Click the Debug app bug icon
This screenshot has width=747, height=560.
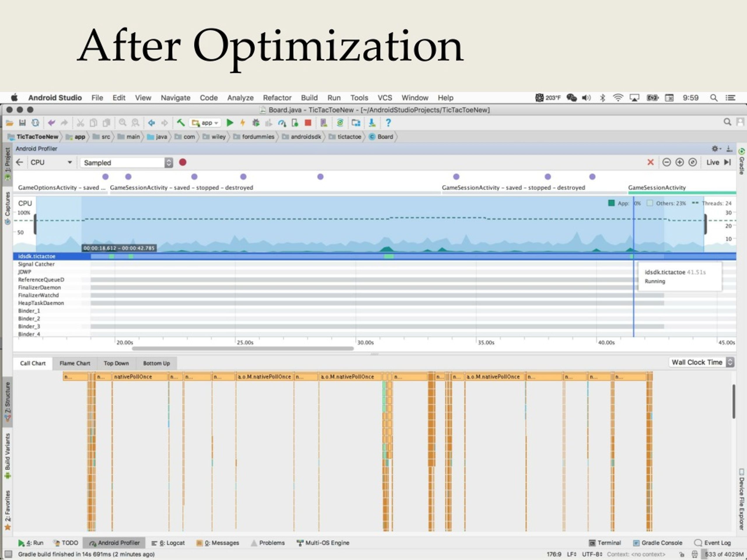[256, 123]
